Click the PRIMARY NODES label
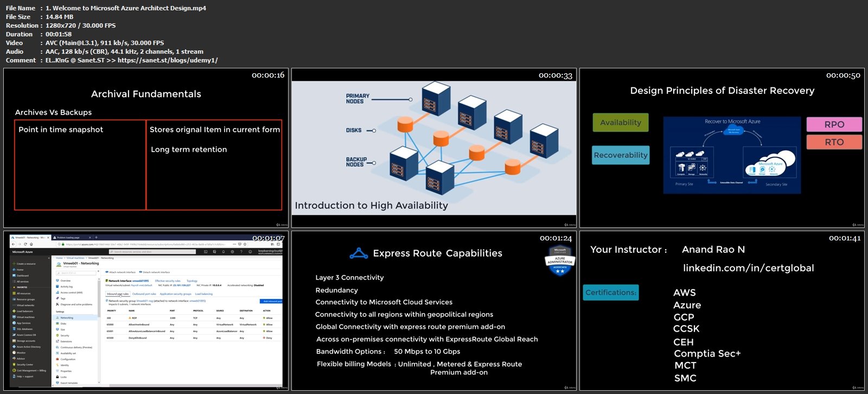This screenshot has height=394, width=868. pyautogui.click(x=358, y=98)
